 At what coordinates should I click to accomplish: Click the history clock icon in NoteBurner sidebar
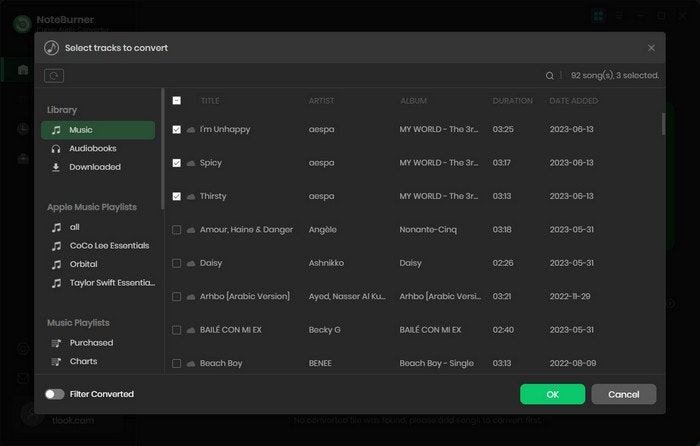coord(23,129)
